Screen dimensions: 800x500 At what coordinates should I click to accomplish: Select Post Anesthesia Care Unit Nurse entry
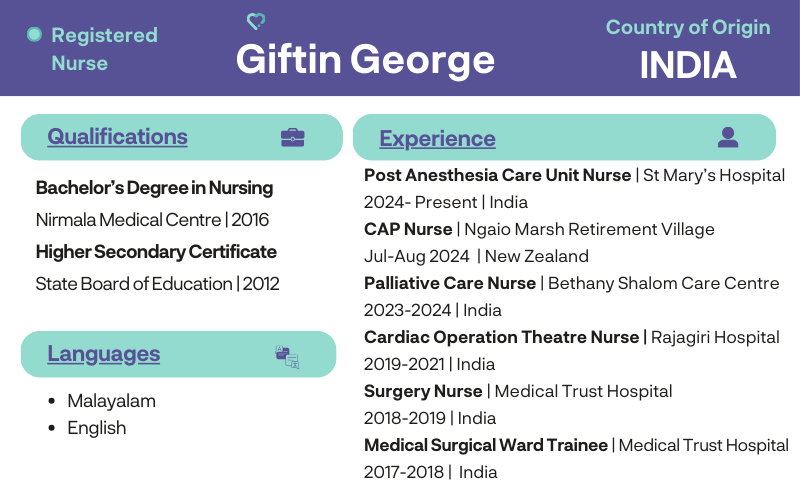coord(498,176)
